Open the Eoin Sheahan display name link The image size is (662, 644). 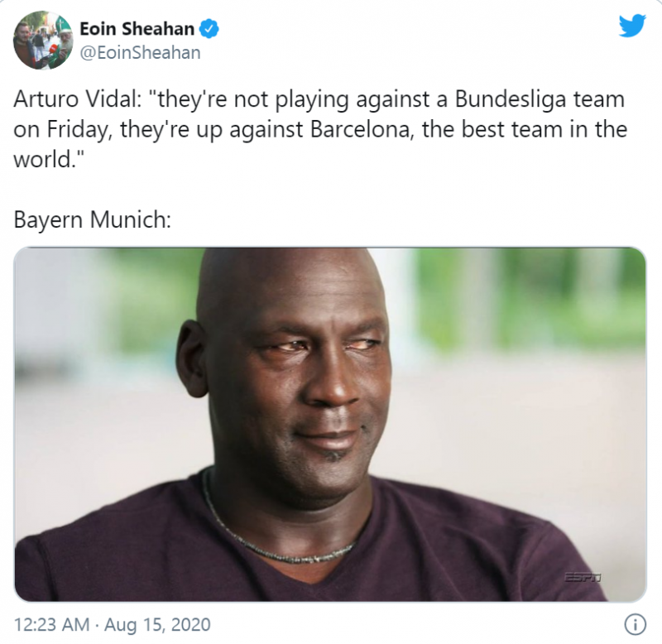click(137, 29)
